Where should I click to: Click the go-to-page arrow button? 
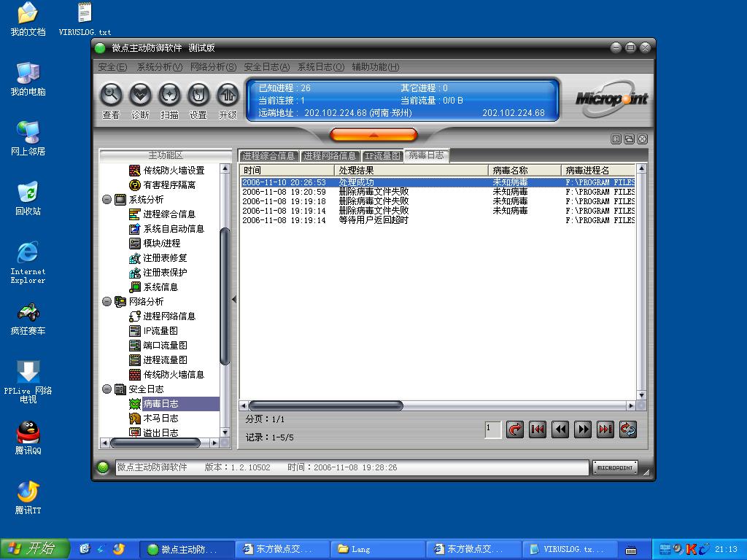click(514, 429)
